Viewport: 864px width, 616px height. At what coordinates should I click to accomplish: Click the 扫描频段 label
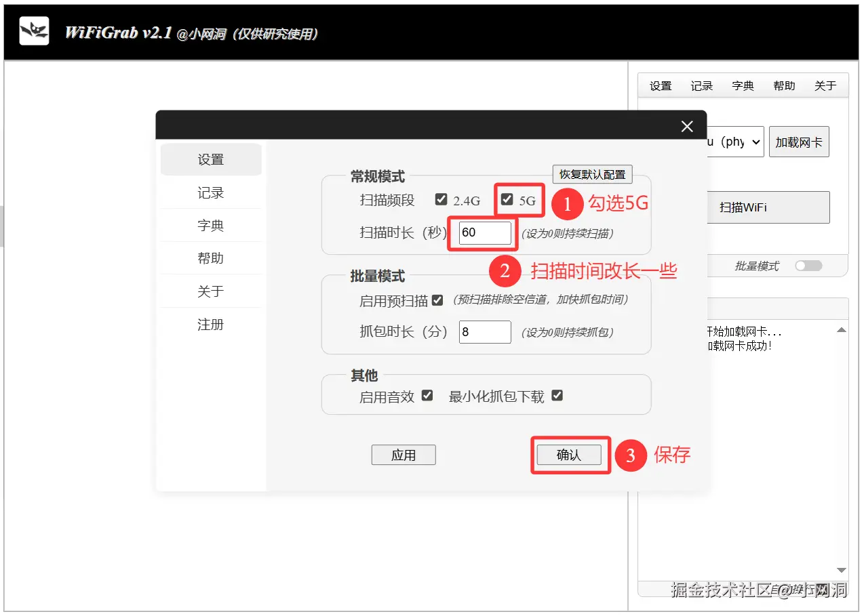click(x=387, y=200)
